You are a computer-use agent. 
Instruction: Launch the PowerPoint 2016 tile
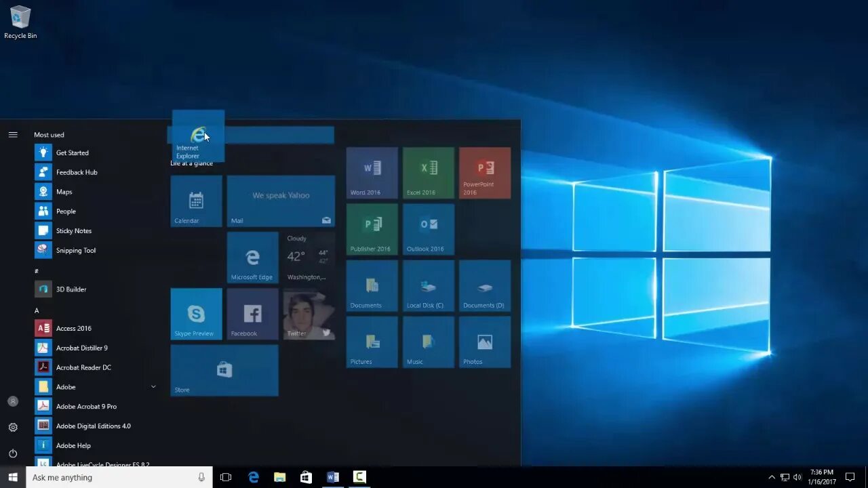point(485,173)
